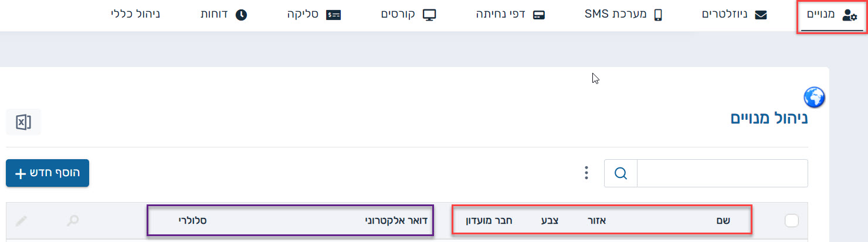The image size is (868, 242).
Task: Toggle the select-all checkbox in table header
Action: point(791,221)
